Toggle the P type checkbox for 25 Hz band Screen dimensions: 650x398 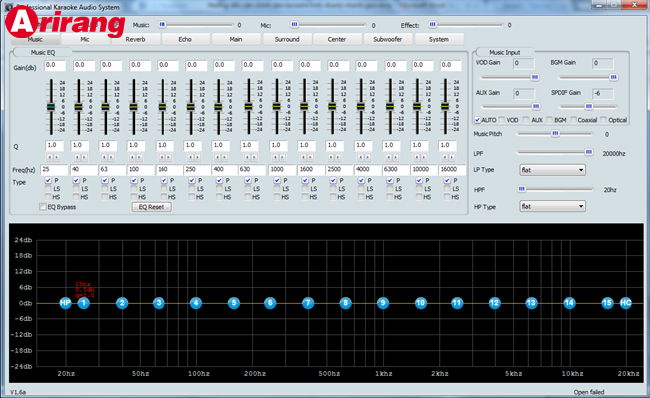tap(48, 180)
